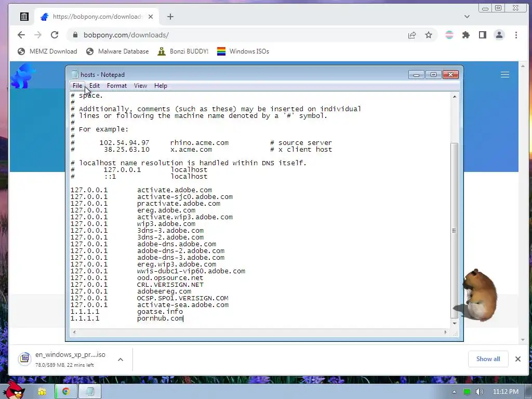The width and height of the screenshot is (532, 399).
Task: Click Notepad horizontal scroll right arrow
Action: (x=445, y=332)
